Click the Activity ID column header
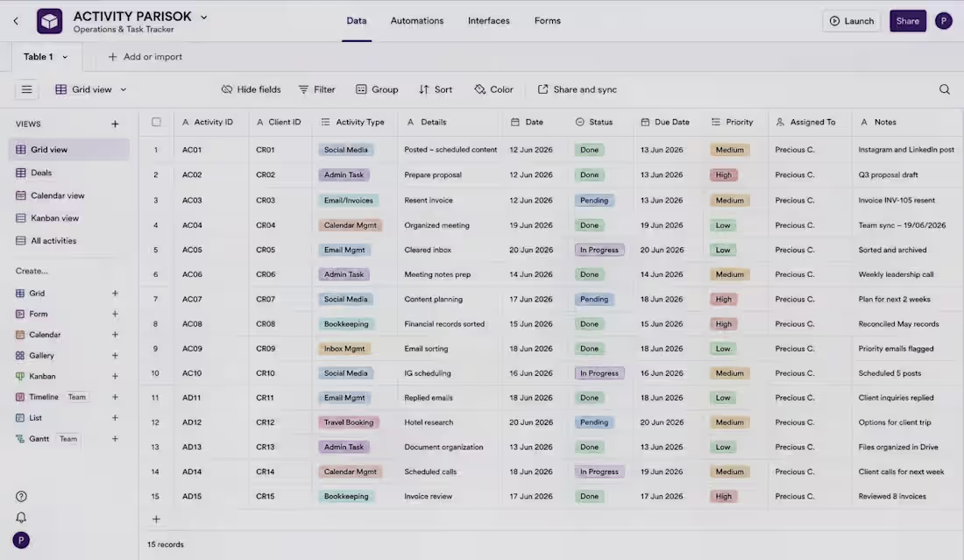Screen dimensions: 964x560 click(x=211, y=123)
